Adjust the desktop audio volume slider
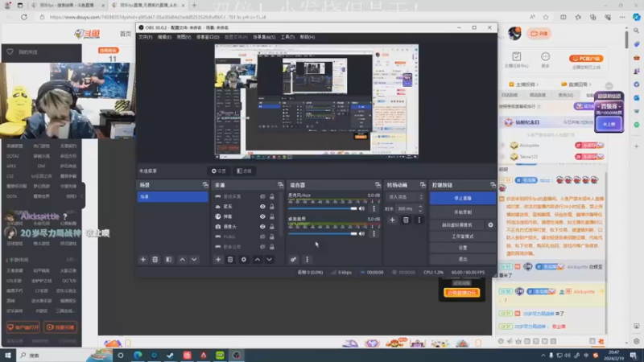This screenshot has height=362, width=644. 323,234
